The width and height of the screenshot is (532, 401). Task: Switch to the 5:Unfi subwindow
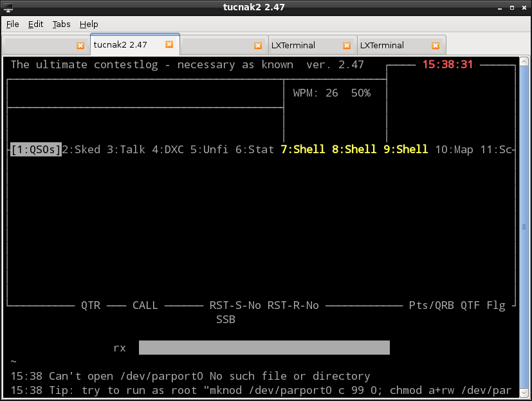209,149
